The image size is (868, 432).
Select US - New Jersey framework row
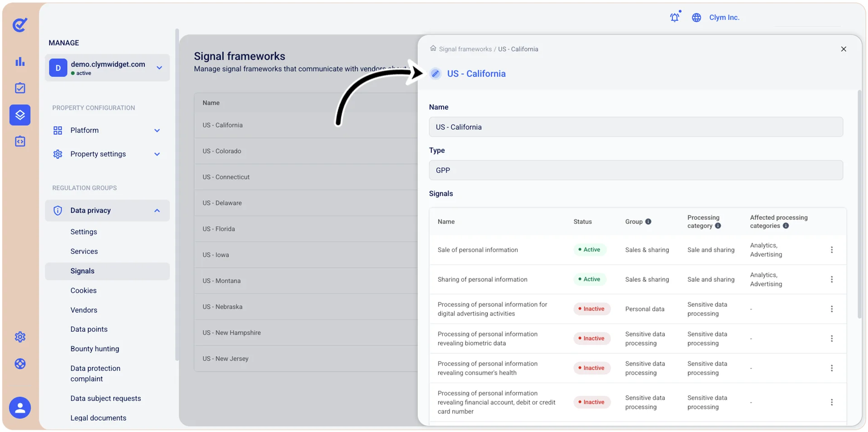click(306, 359)
